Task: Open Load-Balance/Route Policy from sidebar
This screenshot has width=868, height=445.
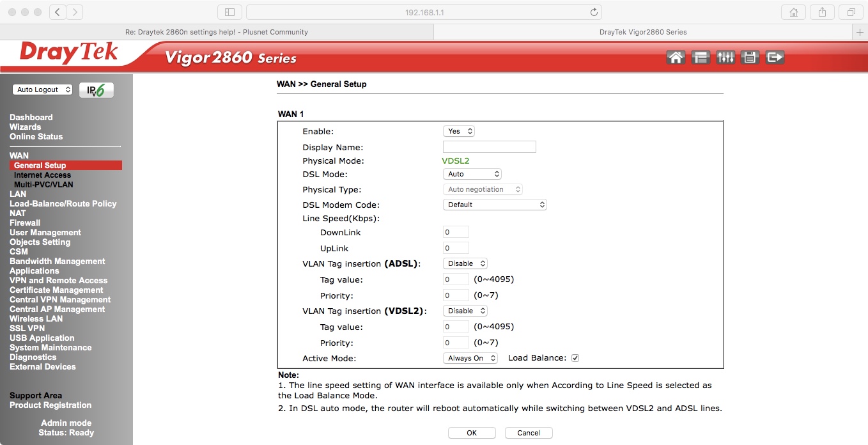Action: [x=63, y=203]
